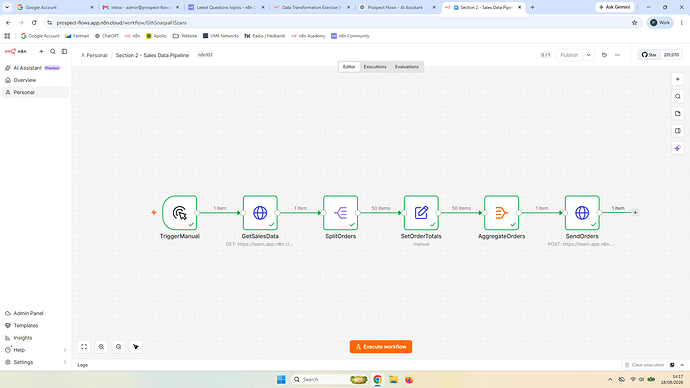Reload the browser page

click(34, 22)
